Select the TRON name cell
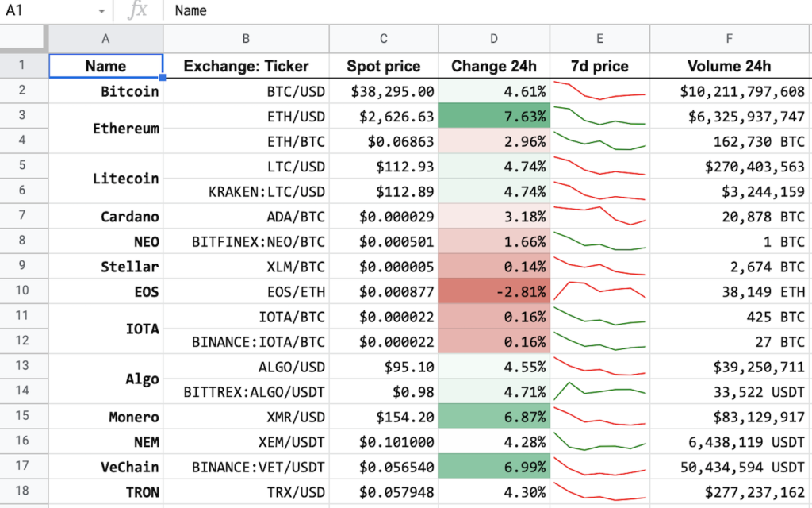Screen dimensions: 812x508 [x=106, y=492]
